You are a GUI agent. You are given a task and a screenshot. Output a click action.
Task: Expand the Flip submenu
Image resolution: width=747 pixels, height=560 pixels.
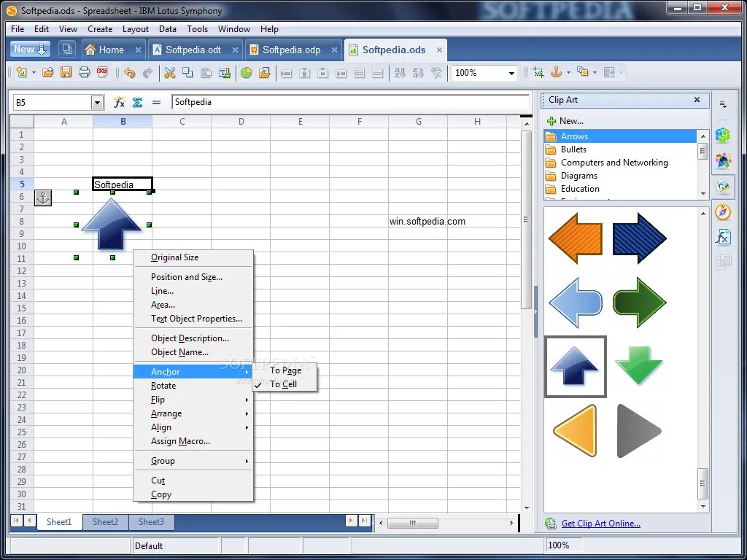click(x=193, y=400)
